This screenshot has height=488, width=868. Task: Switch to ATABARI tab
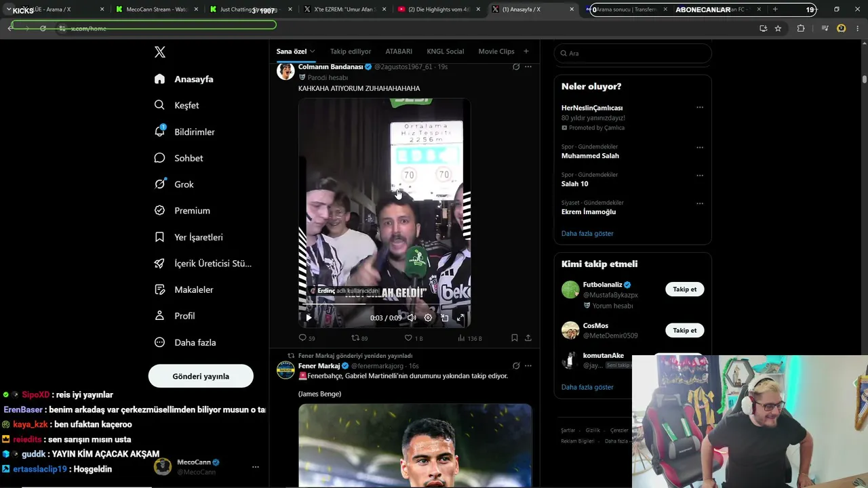click(x=399, y=52)
